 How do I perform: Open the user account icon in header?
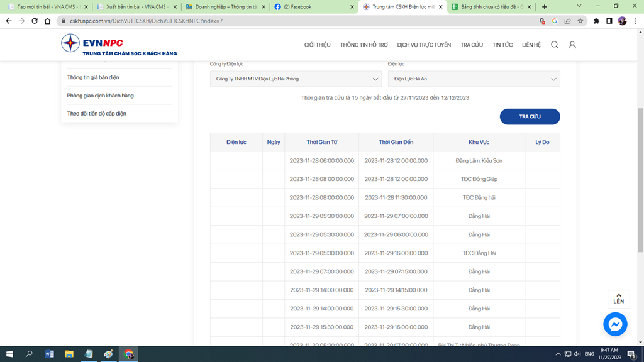(x=572, y=45)
